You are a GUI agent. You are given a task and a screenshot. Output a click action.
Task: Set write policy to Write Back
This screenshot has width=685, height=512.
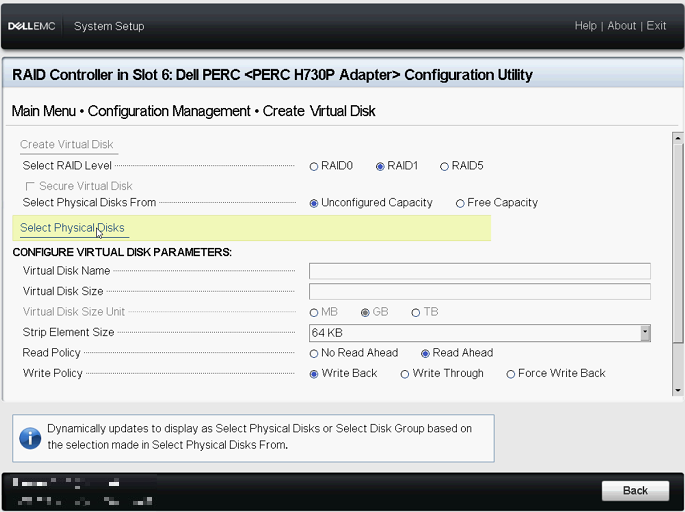(314, 374)
